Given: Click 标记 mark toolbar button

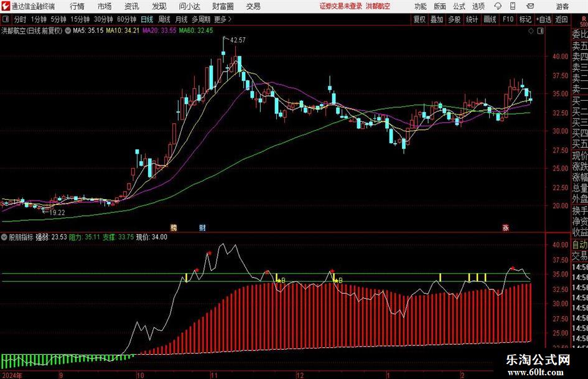Looking at the screenshot, I should [x=525, y=19].
